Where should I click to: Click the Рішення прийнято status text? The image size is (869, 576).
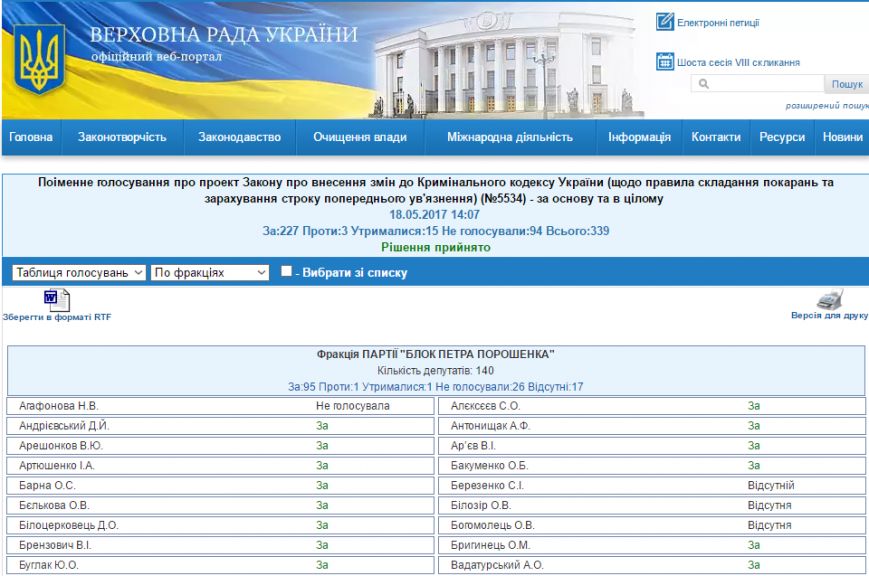(436, 247)
